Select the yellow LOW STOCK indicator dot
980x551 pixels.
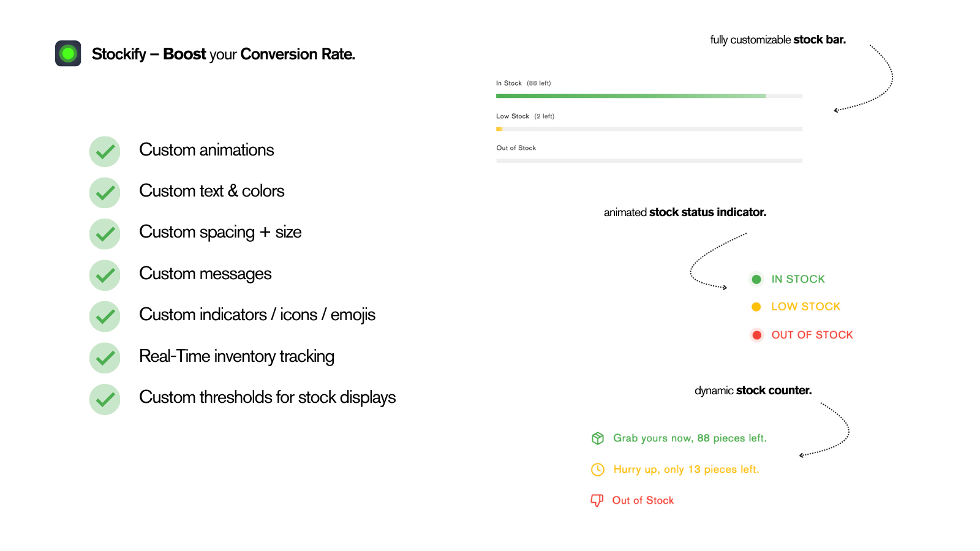tap(756, 307)
